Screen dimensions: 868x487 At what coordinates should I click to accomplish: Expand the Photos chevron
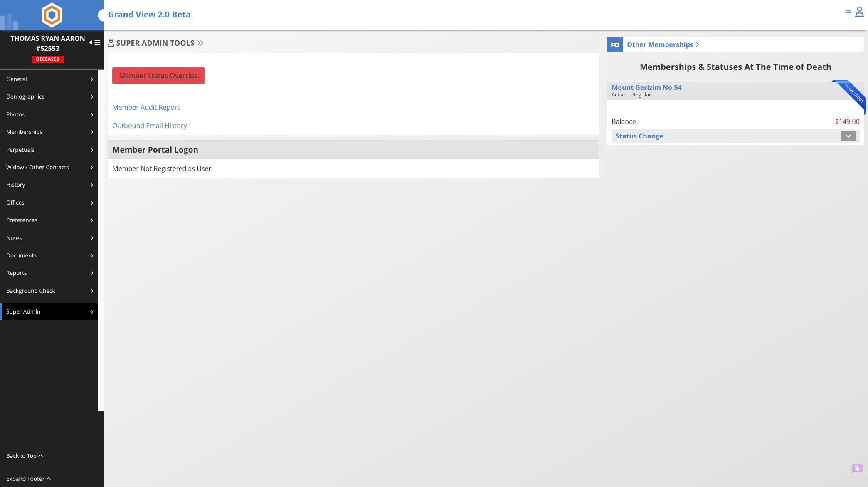(x=92, y=114)
